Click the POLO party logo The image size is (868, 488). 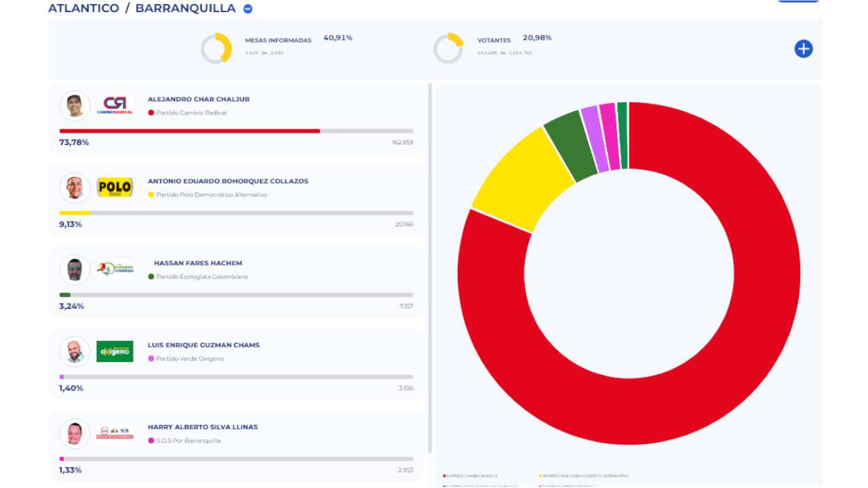115,188
